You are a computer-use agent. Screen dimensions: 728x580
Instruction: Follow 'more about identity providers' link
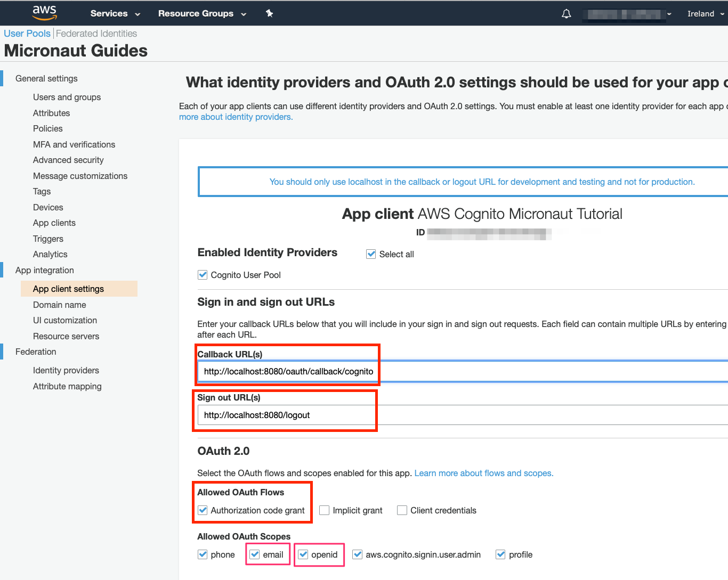236,117
